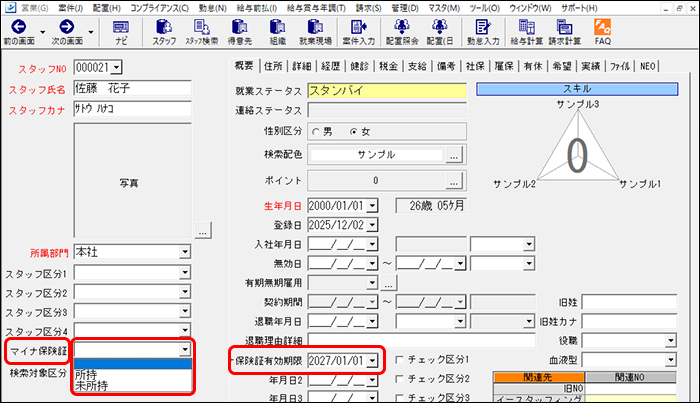Image resolution: width=700 pixels, height=403 pixels.
Task: Switch to the 社保 tab
Action: (x=475, y=66)
